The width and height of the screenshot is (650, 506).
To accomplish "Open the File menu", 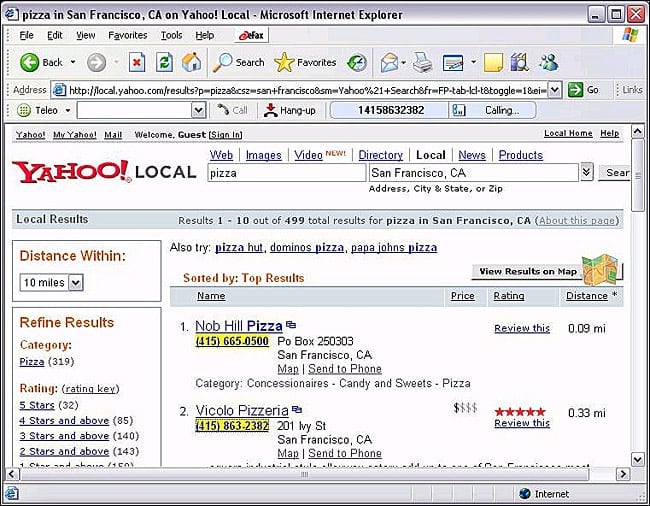I will coord(26,35).
